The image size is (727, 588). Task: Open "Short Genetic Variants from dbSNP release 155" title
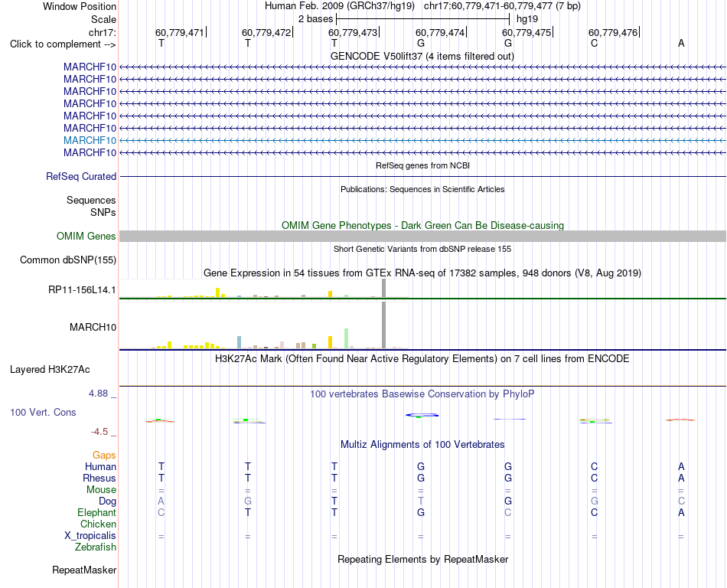(x=422, y=249)
